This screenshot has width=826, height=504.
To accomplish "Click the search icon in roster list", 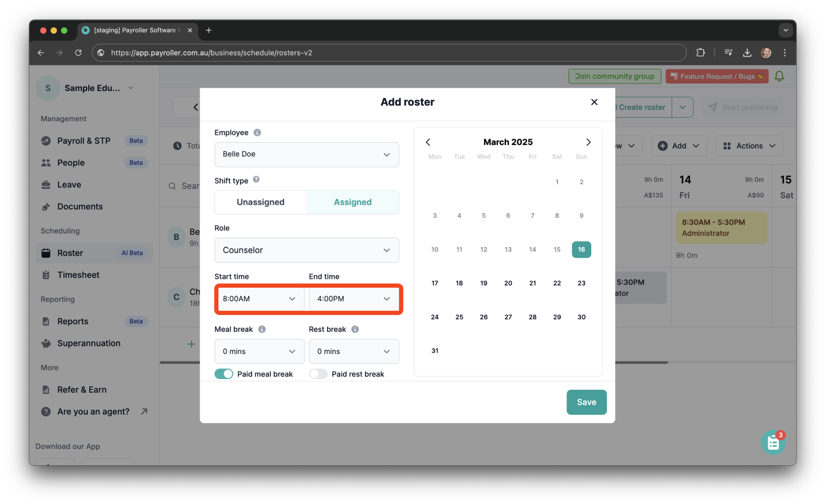I will (172, 186).
